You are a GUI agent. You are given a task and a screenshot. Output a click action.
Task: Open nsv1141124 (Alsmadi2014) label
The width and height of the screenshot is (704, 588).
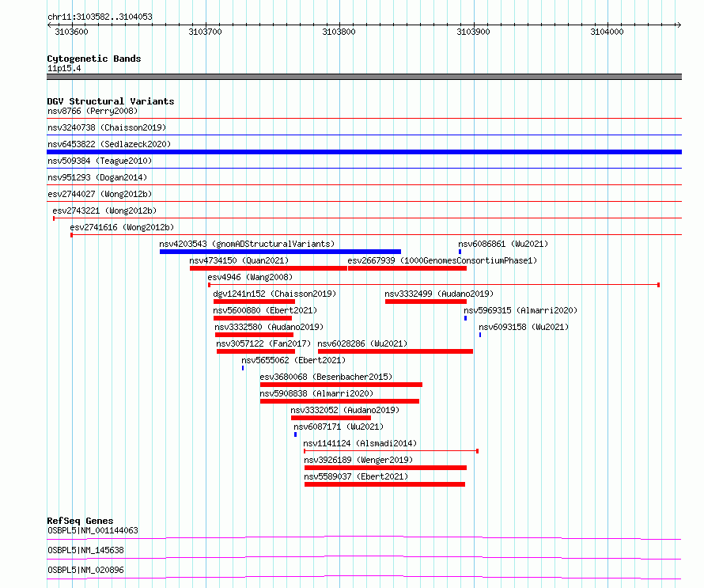click(x=360, y=443)
